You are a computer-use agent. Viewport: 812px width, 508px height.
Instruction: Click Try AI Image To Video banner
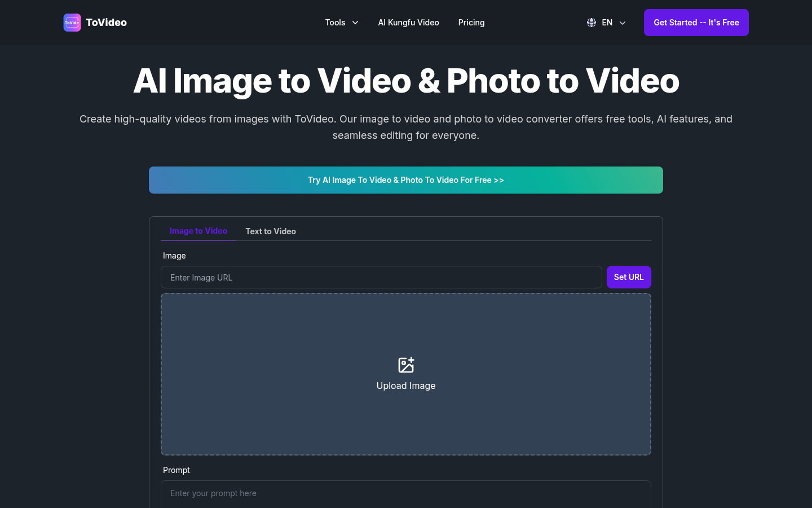click(406, 180)
